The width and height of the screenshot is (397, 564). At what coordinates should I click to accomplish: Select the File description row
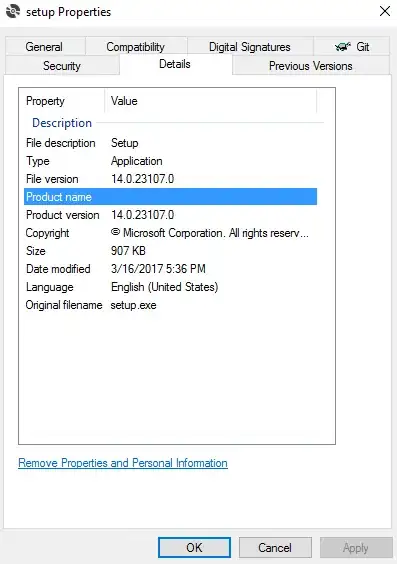(170, 143)
